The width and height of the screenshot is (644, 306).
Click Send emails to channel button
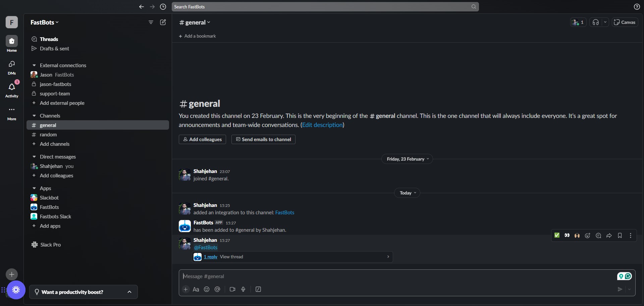263,139
